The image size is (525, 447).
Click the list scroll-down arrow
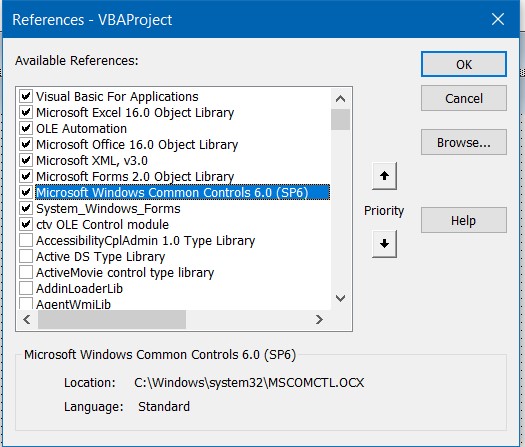pyautogui.click(x=341, y=298)
